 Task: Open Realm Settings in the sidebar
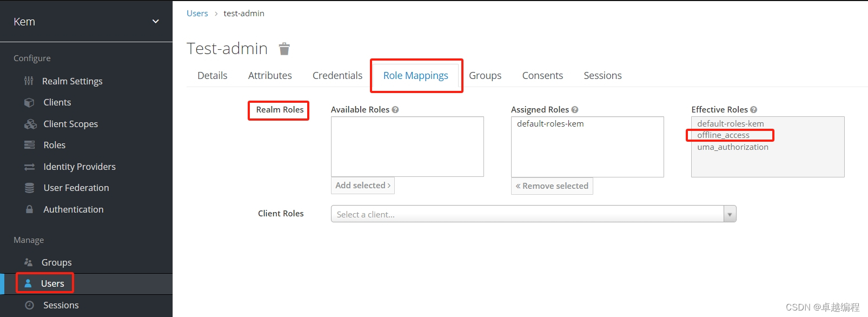point(72,81)
